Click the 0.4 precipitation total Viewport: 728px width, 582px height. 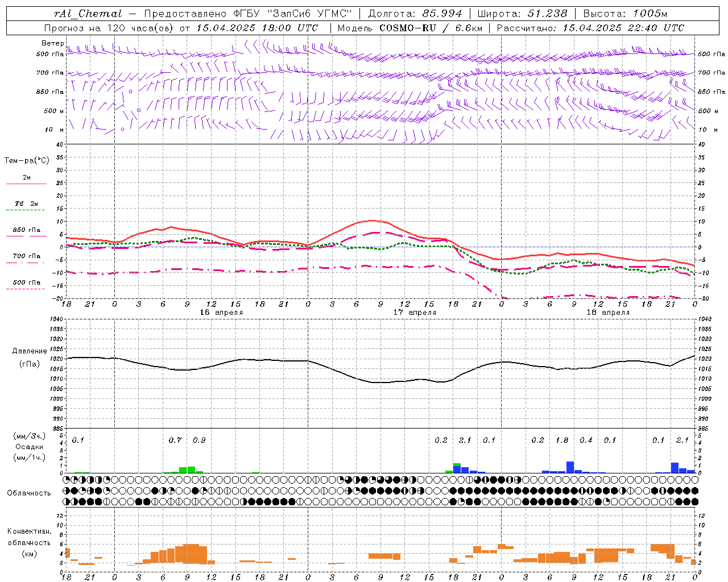(x=586, y=440)
